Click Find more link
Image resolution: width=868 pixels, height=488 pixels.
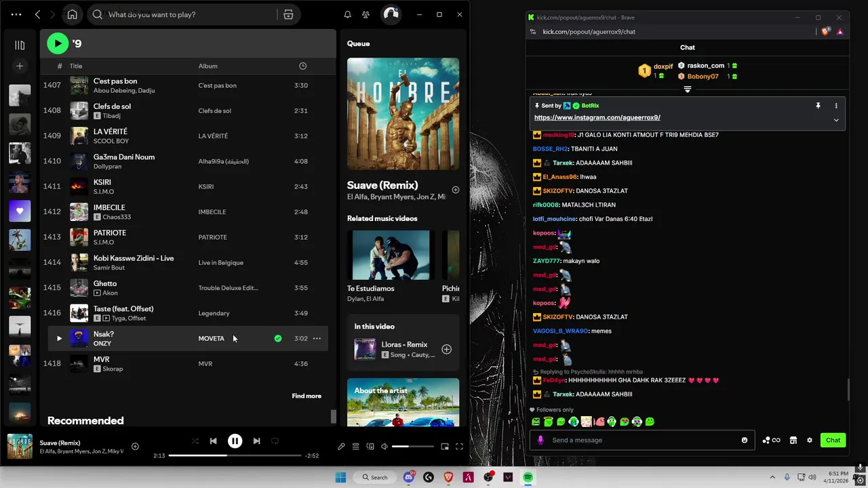[x=307, y=396]
